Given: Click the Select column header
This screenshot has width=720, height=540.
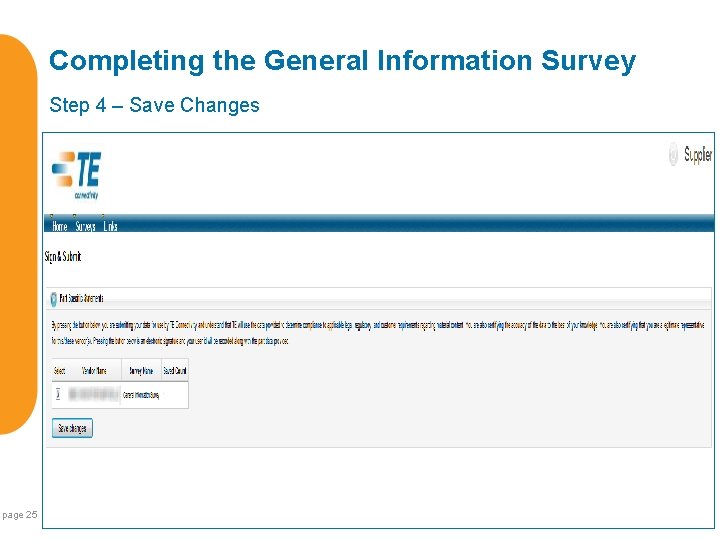Looking at the screenshot, I should [59, 370].
